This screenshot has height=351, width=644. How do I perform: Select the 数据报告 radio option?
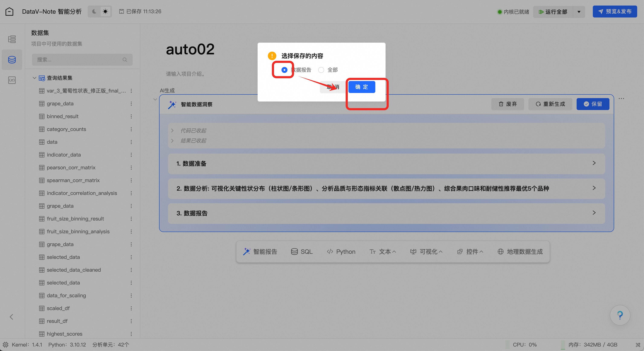pos(284,70)
